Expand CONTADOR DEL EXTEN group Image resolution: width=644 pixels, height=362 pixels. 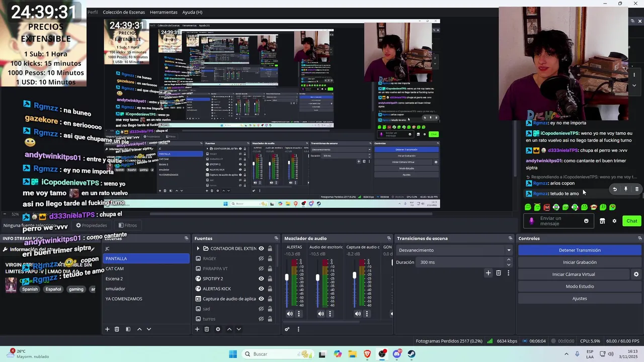pyautogui.click(x=198, y=248)
